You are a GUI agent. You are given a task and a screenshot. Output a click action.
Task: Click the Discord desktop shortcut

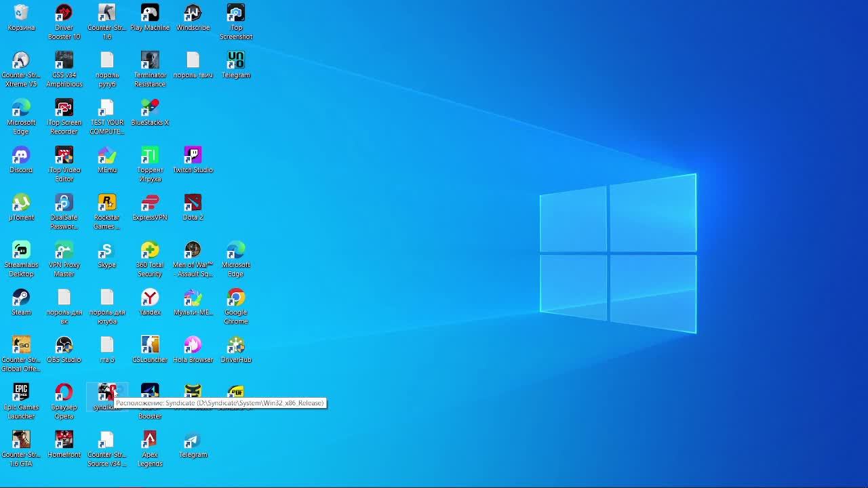pyautogui.click(x=21, y=161)
